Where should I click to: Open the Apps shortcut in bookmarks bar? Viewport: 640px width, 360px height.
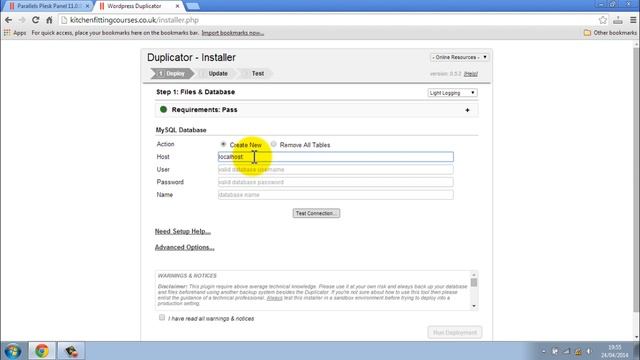(15, 33)
